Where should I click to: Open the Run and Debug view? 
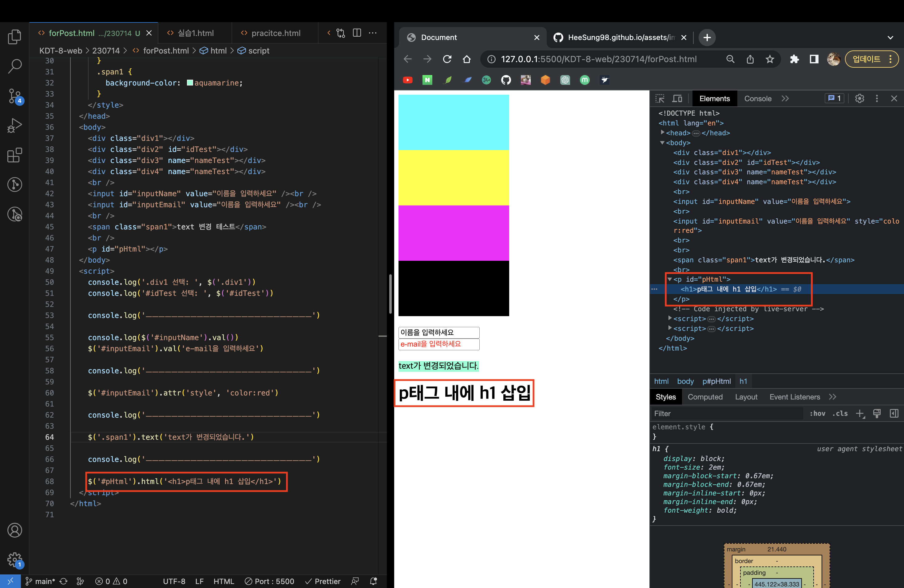tap(14, 126)
